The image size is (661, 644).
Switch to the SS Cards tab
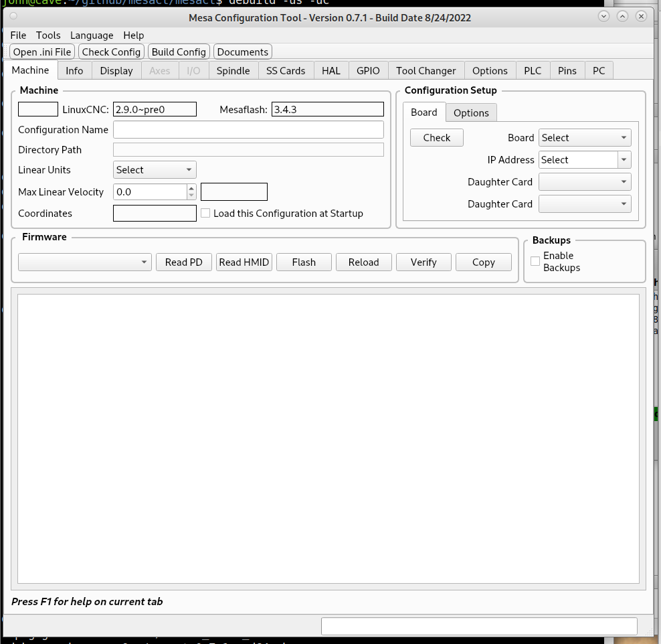pos(286,70)
